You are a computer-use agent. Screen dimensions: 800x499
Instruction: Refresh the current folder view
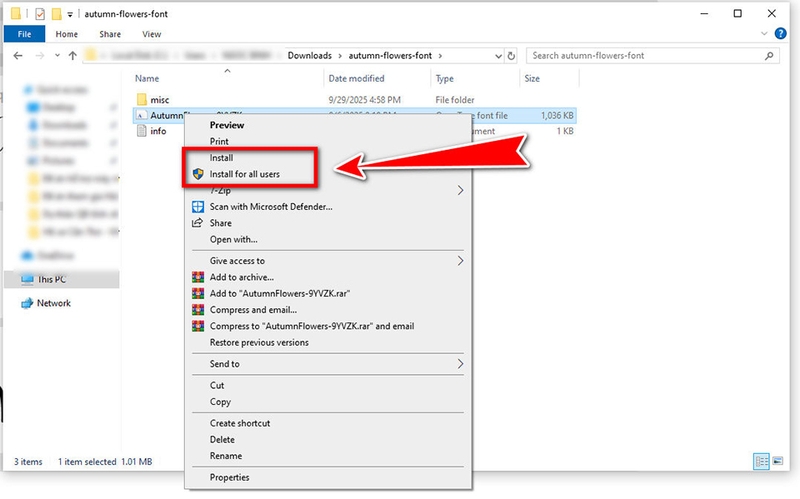click(511, 56)
